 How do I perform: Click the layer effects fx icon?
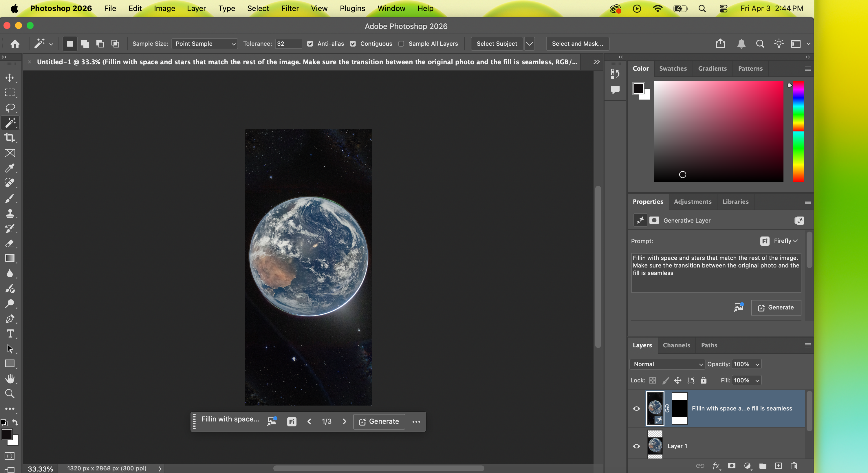coord(716,466)
